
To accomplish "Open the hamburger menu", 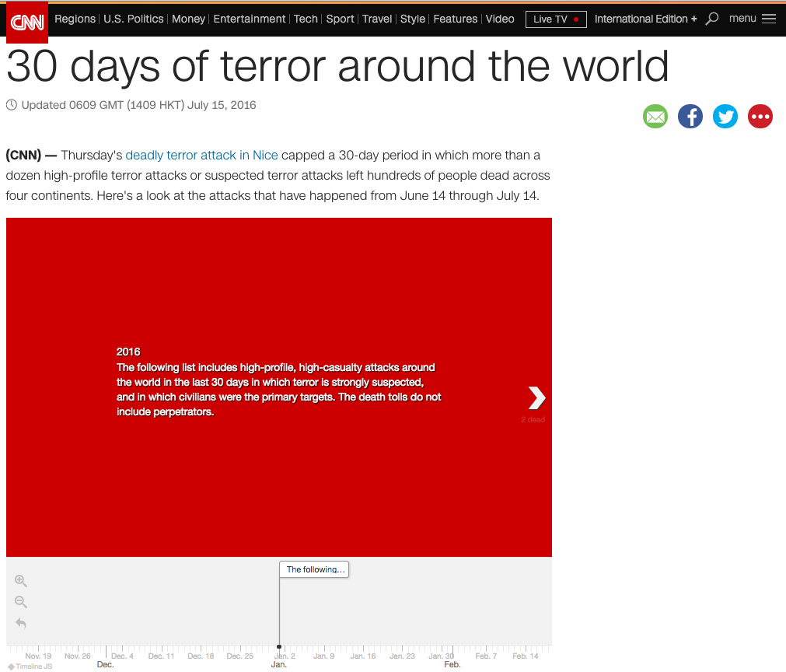I will point(753,19).
